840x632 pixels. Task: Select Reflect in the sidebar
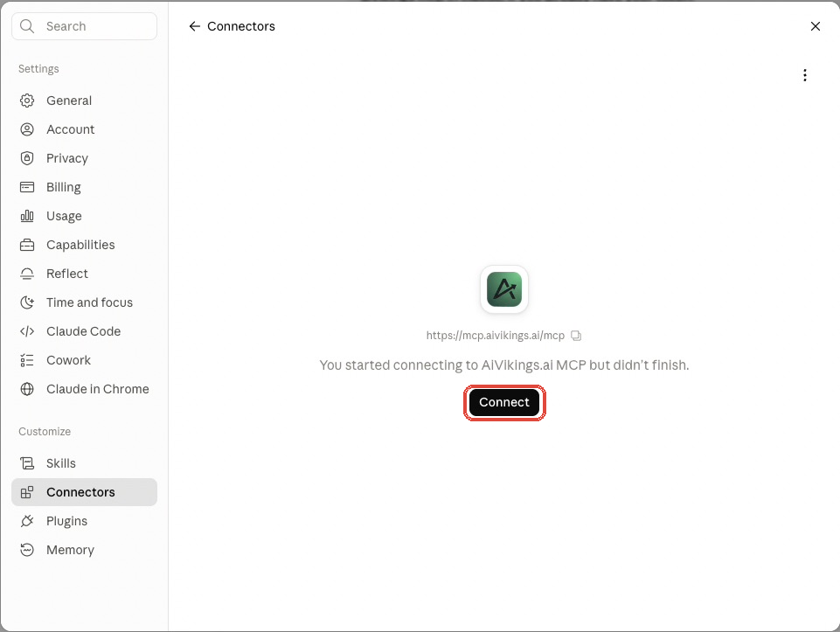(84, 274)
